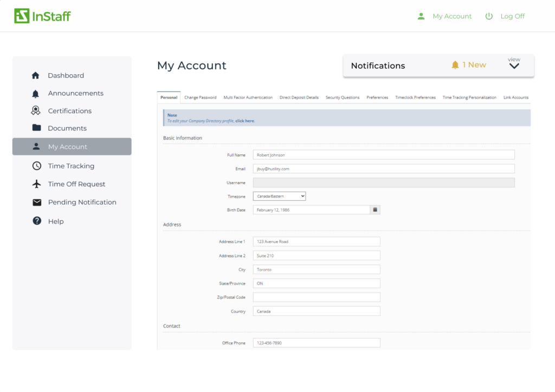Open the Birth Date calendar picker

(375, 210)
